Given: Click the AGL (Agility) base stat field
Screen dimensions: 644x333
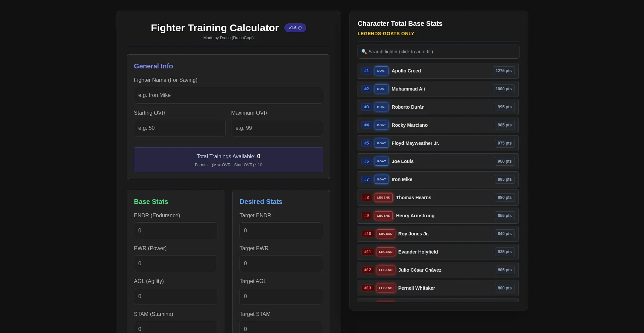Looking at the screenshot, I should pos(175,296).
